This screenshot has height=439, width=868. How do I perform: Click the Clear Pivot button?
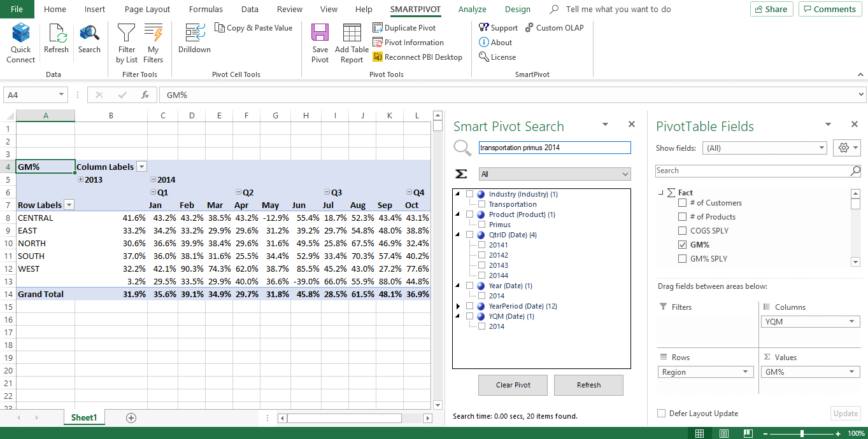(x=513, y=385)
